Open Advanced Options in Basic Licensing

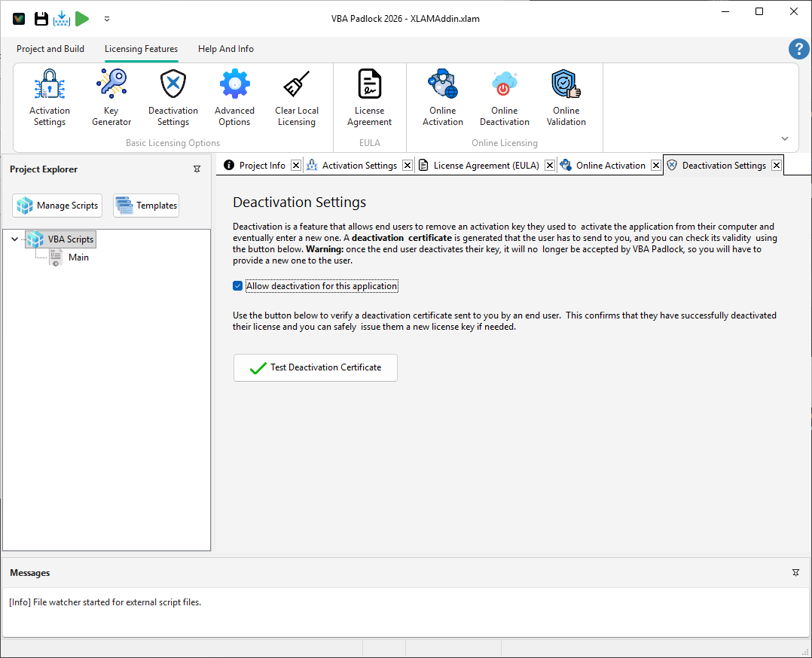click(234, 96)
